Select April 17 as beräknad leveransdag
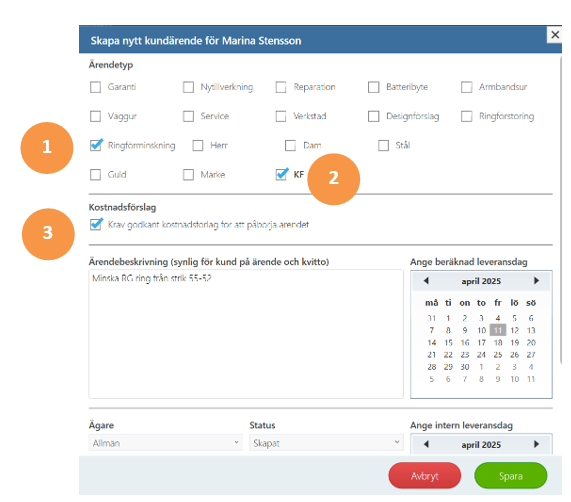Screen dimensions: 571x502 click(481, 343)
